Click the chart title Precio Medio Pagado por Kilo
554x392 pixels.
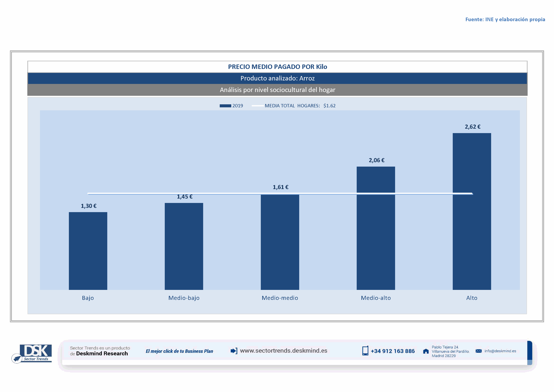point(278,67)
